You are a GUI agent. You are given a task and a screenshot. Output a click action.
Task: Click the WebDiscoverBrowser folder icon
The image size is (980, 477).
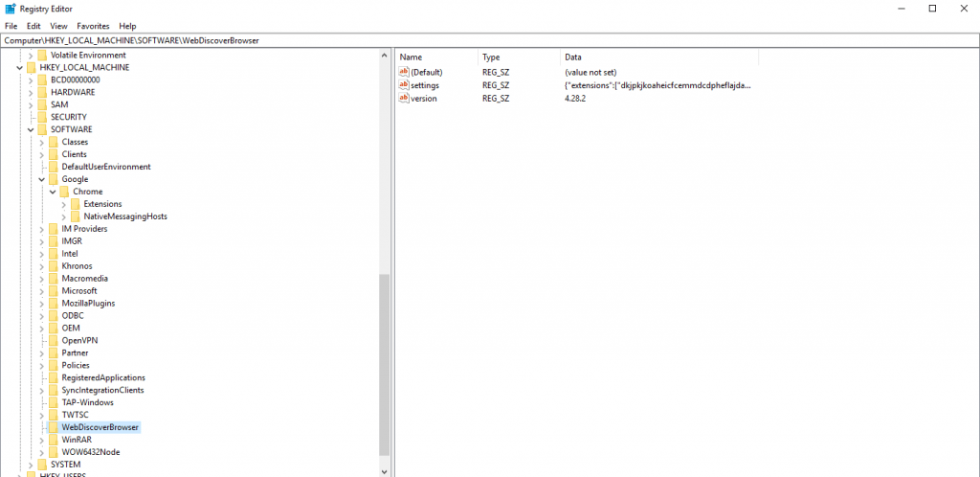pyautogui.click(x=54, y=427)
